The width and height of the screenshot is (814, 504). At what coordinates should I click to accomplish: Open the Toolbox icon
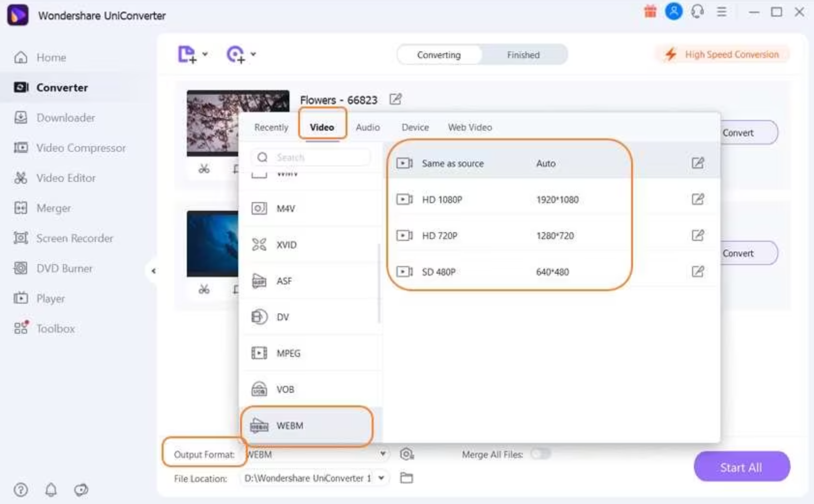[21, 328]
